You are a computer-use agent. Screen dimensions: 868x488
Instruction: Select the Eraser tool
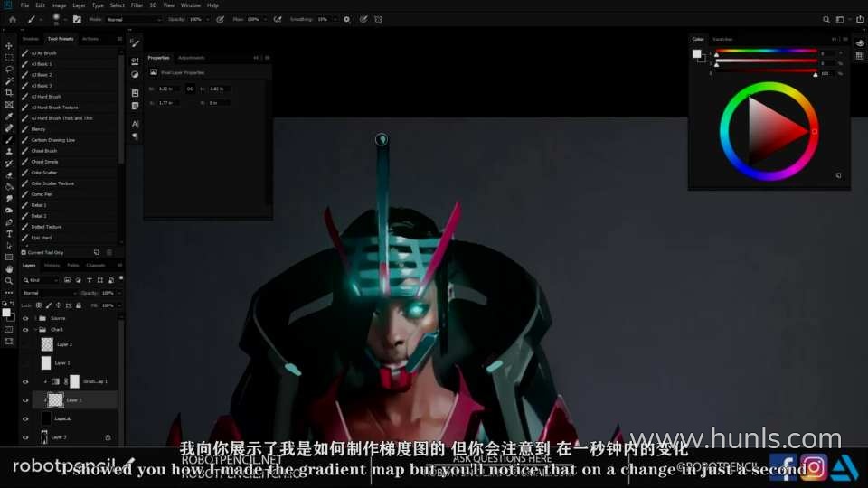[x=9, y=174]
